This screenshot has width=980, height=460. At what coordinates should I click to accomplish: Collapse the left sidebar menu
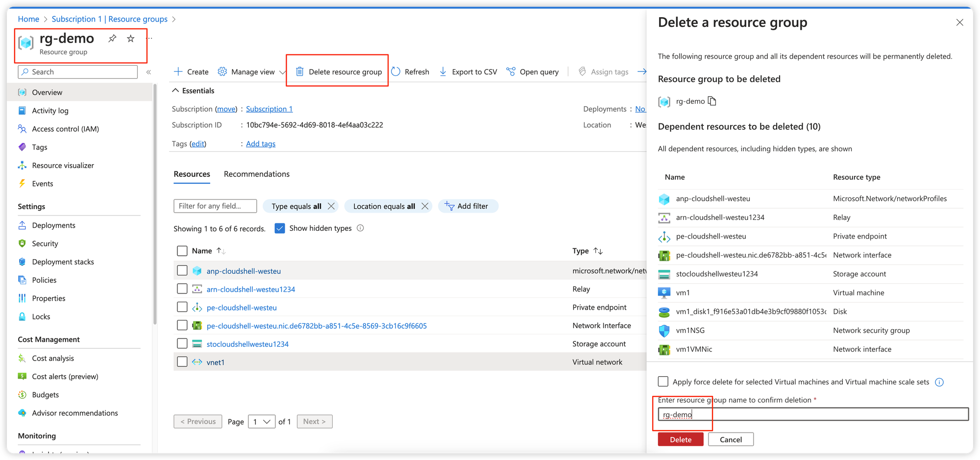pyautogui.click(x=148, y=72)
